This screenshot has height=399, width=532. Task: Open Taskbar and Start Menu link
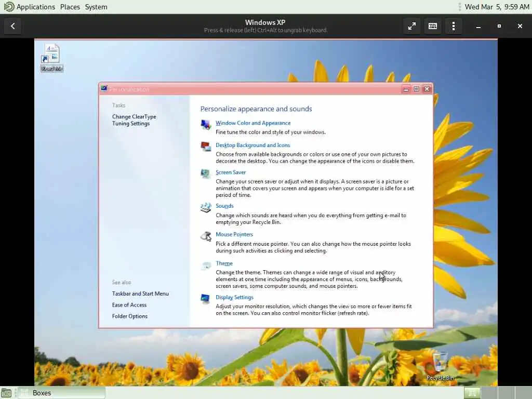coord(140,294)
